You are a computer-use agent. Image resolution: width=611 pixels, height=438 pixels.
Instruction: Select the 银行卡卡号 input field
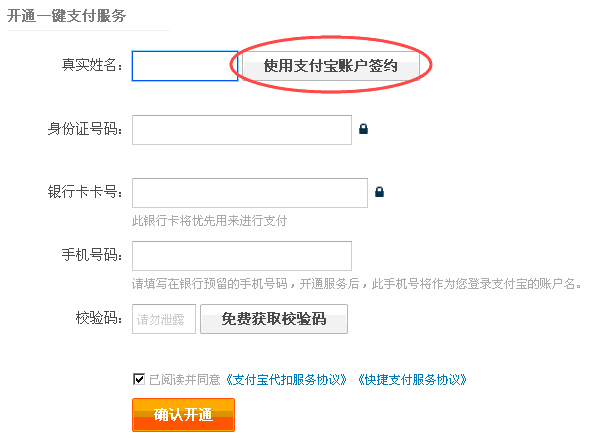[249, 193]
